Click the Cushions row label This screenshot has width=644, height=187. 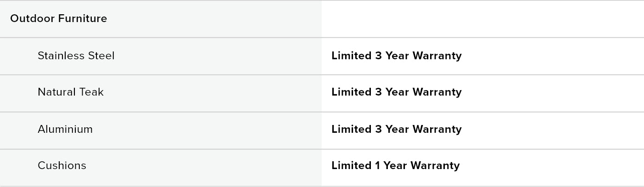point(62,166)
